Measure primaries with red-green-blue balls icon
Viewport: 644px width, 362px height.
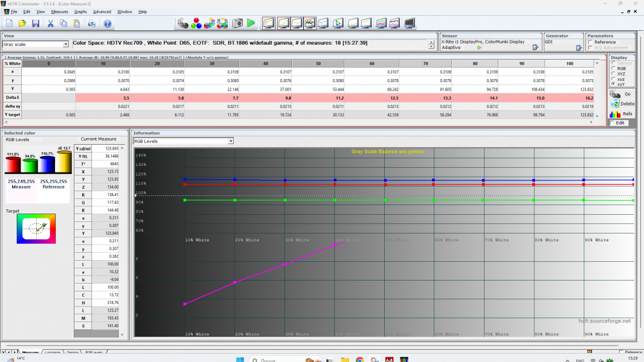pos(196,23)
